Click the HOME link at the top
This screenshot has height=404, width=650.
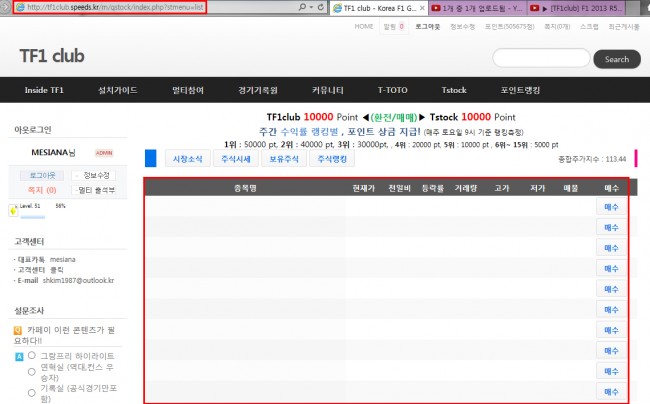pos(364,27)
